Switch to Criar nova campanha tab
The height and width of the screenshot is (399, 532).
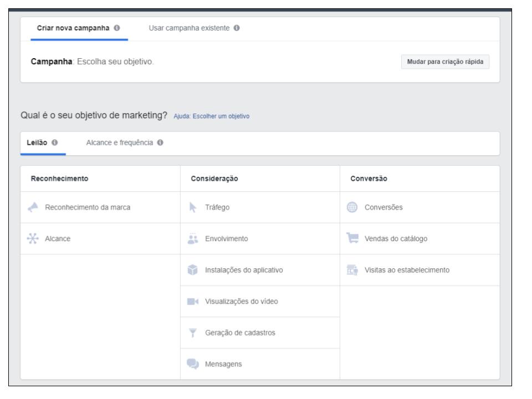79,28
